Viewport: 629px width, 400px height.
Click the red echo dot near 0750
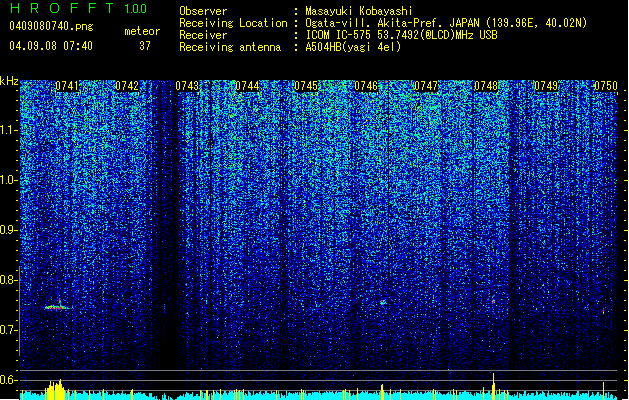click(603, 311)
